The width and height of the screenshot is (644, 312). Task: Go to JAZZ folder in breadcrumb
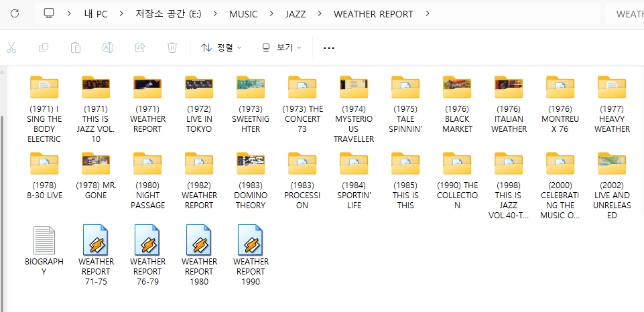[296, 14]
